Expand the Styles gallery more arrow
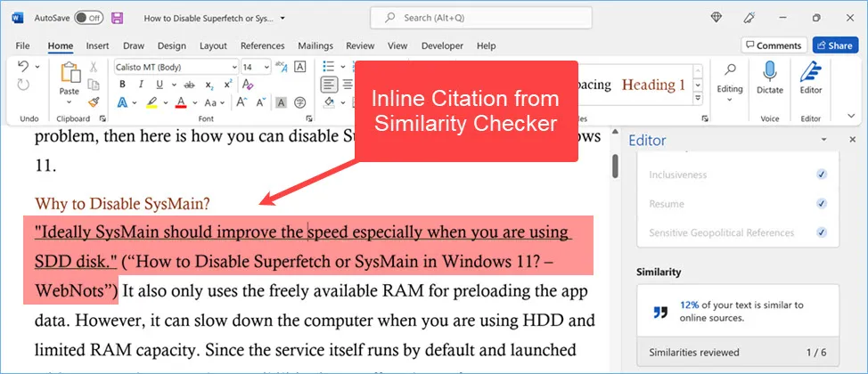Viewport: 868px width, 374px height. point(698,98)
